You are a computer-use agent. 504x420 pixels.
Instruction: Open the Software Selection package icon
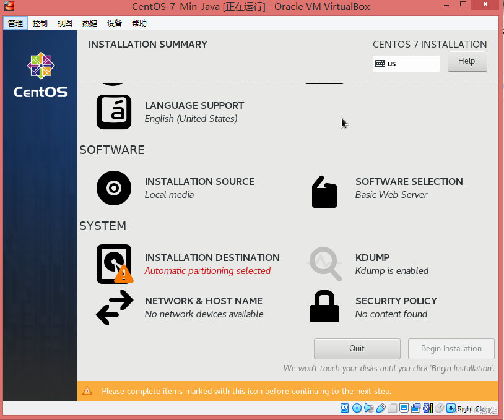click(x=324, y=192)
